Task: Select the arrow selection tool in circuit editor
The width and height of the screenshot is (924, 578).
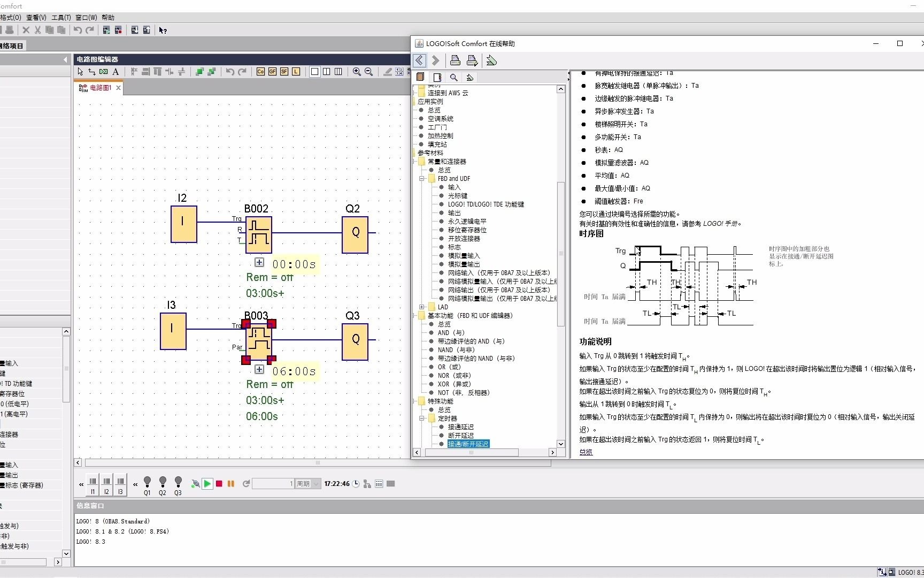Action: (80, 72)
